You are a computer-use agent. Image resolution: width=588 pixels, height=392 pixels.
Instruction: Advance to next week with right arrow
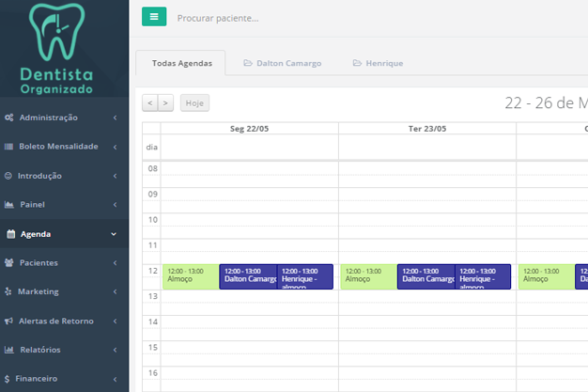click(x=165, y=103)
